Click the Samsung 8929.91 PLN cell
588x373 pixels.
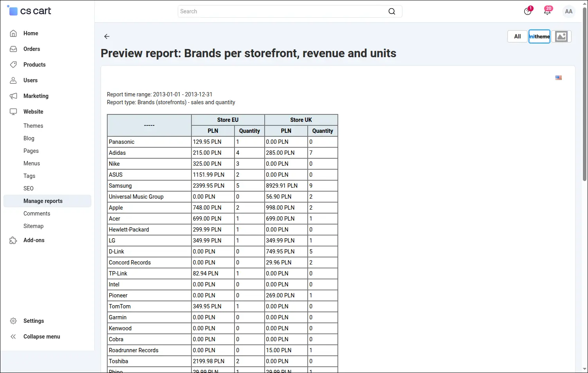pyautogui.click(x=286, y=186)
